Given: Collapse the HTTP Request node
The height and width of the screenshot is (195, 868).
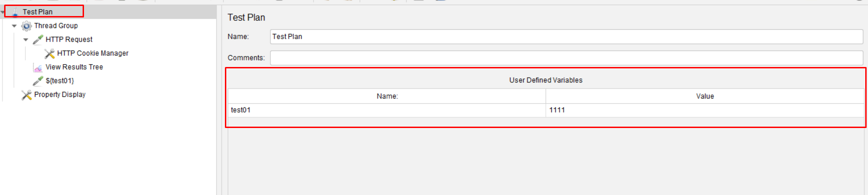Looking at the screenshot, I should (x=26, y=39).
